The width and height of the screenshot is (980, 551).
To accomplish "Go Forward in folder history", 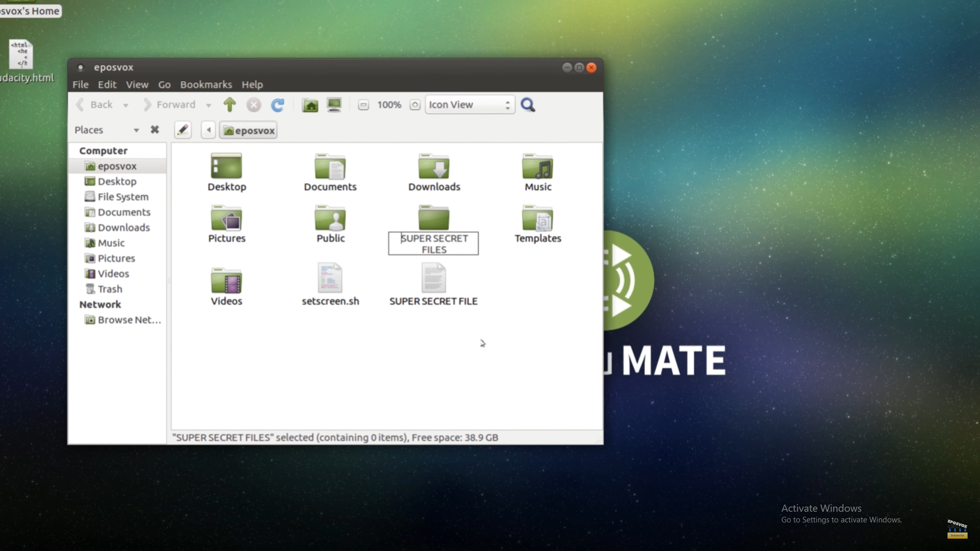I will pos(169,105).
